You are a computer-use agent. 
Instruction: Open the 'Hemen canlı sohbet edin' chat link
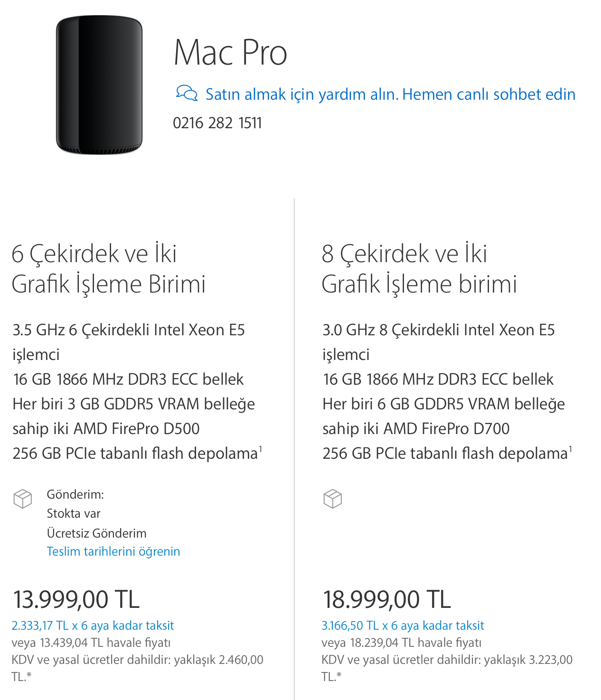(x=488, y=95)
